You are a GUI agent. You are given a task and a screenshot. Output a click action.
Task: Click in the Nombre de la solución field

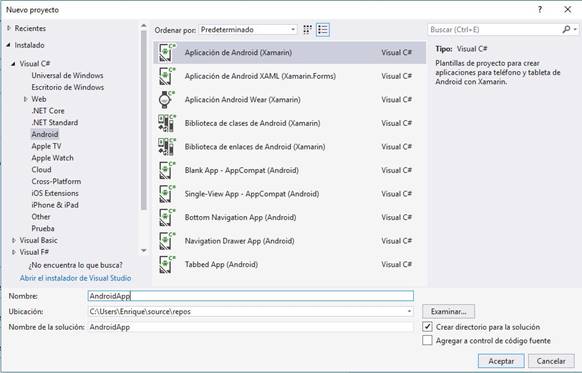point(251,327)
